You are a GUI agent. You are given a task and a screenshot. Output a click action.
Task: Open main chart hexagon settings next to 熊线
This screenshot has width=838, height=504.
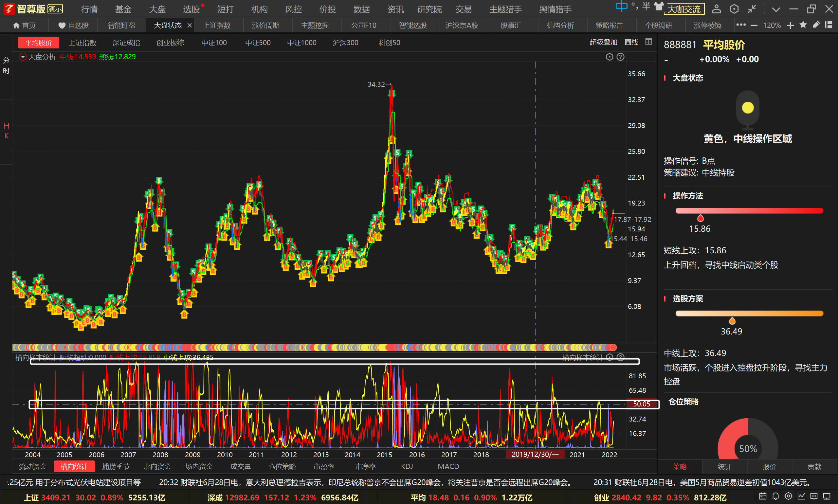coord(610,57)
